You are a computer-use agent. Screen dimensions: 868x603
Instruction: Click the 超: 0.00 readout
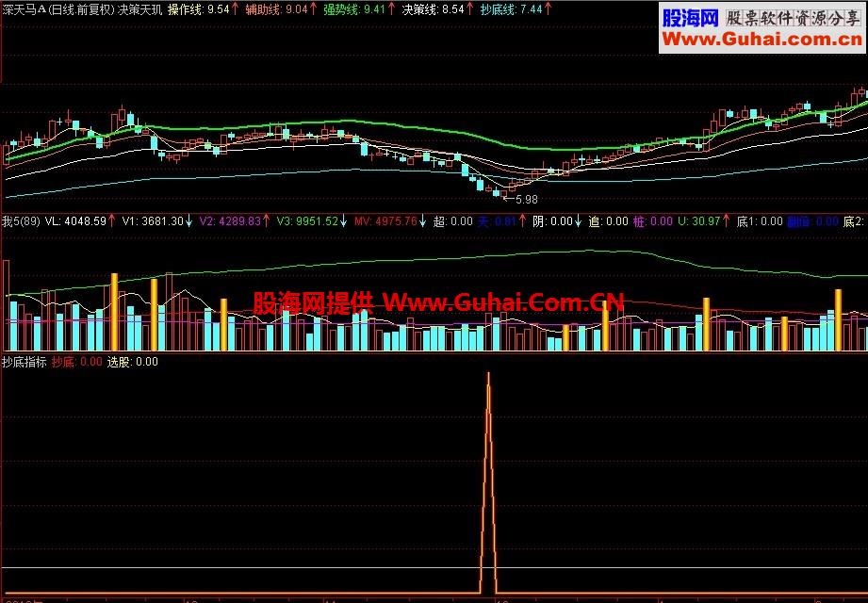point(452,221)
